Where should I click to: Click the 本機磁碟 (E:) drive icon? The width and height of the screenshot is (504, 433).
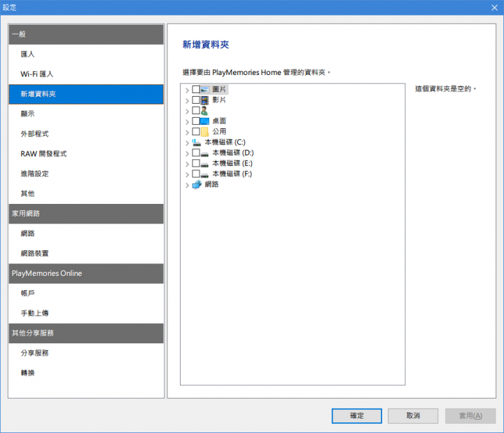[x=204, y=164]
